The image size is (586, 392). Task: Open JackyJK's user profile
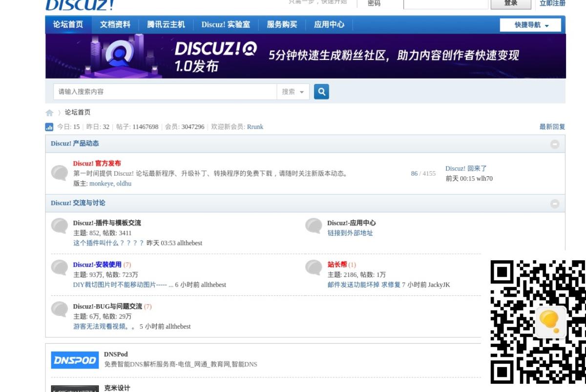pos(439,285)
